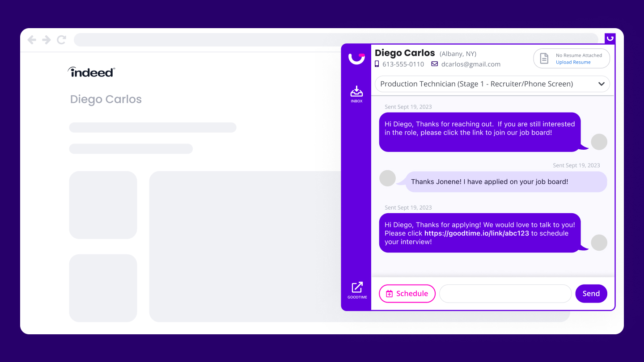Click into the message text field
The image size is (644, 362).
point(505,294)
